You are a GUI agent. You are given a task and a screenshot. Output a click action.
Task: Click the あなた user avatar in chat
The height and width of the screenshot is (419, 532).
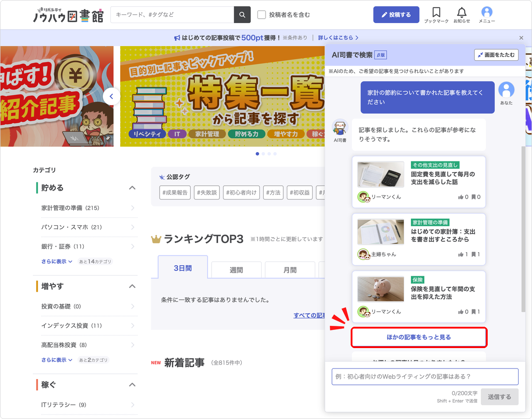(x=506, y=90)
